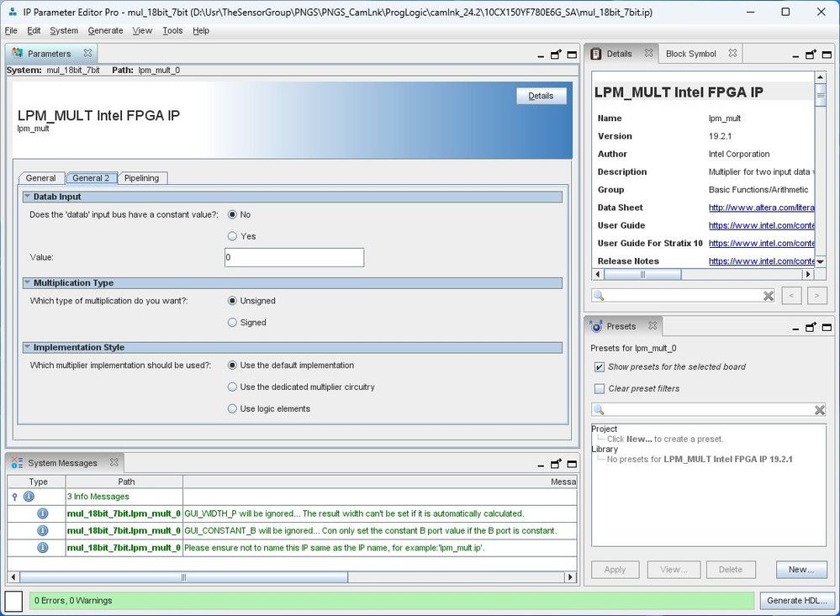
Task: Close the Parameters tab with its X icon
Action: coord(87,53)
